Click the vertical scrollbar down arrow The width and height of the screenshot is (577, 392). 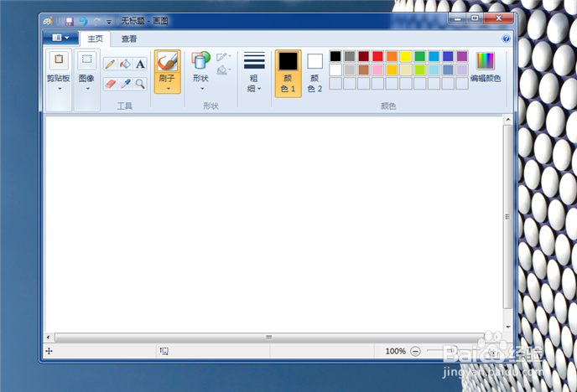pos(508,327)
